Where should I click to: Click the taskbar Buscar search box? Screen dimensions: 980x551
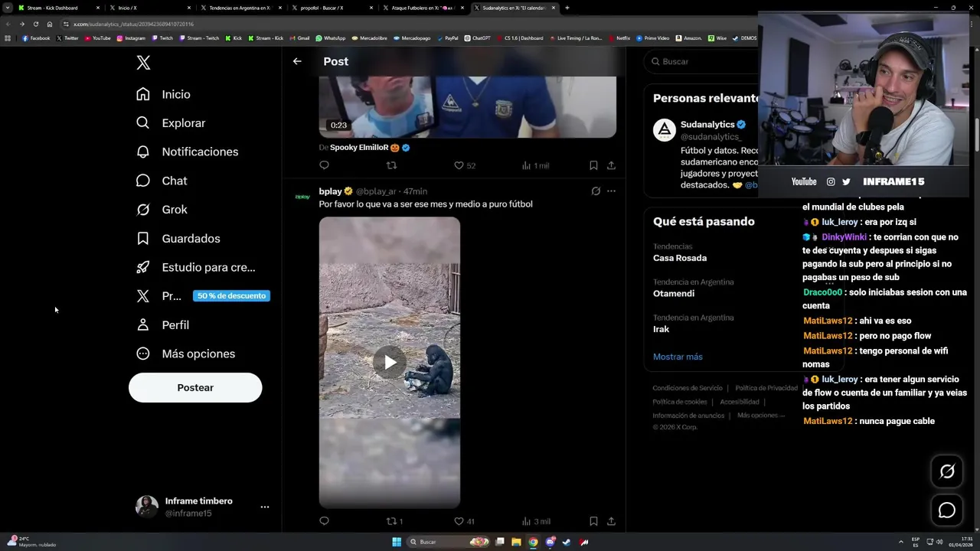point(449,542)
